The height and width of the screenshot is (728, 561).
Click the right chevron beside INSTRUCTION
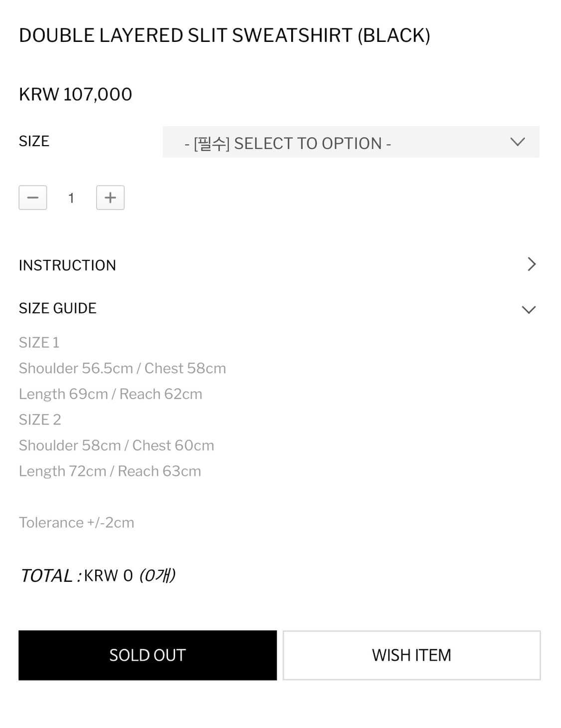[x=532, y=264]
